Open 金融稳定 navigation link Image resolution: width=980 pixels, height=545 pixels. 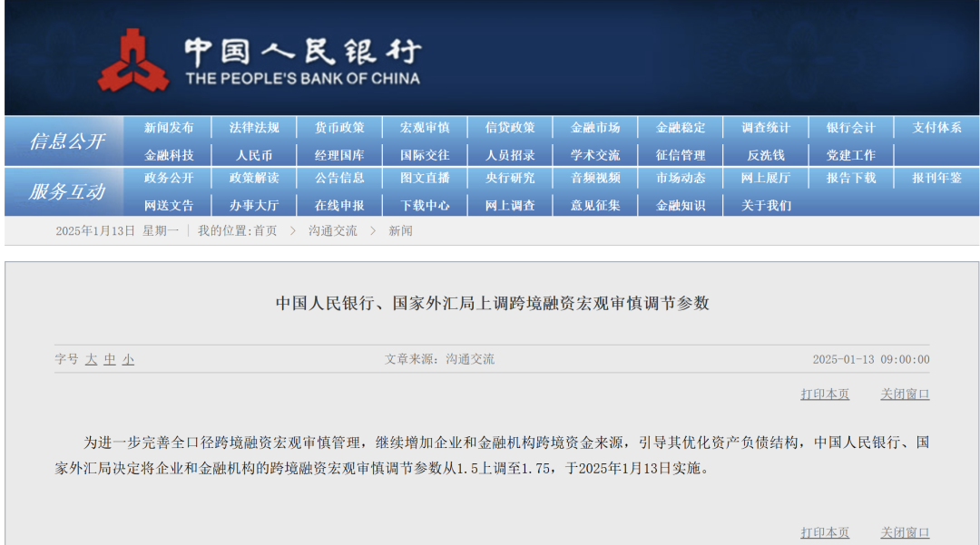tap(681, 128)
